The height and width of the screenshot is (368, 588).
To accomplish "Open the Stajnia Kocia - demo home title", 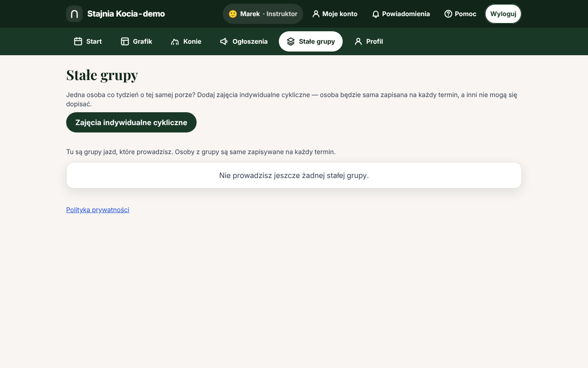I will pos(126,14).
